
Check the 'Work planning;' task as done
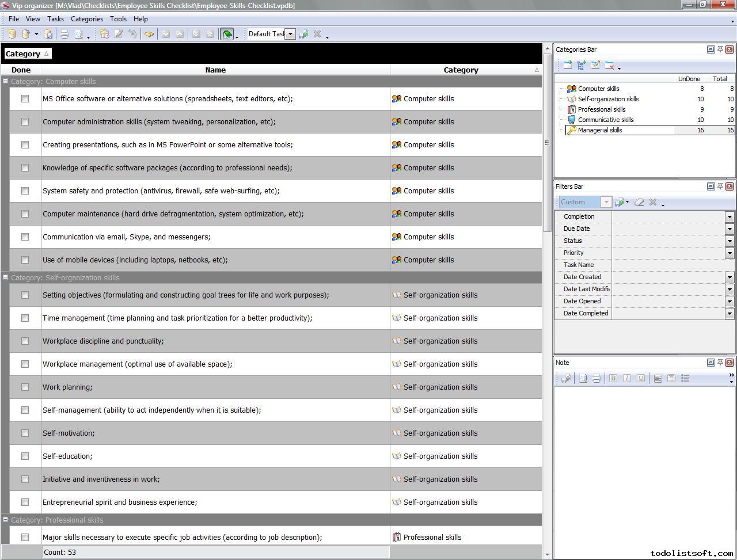click(25, 387)
